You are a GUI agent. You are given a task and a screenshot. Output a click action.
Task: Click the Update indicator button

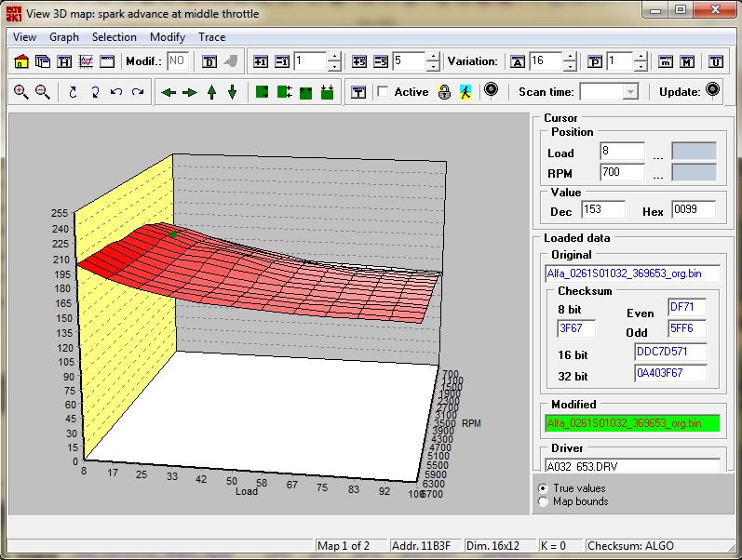[x=713, y=90]
